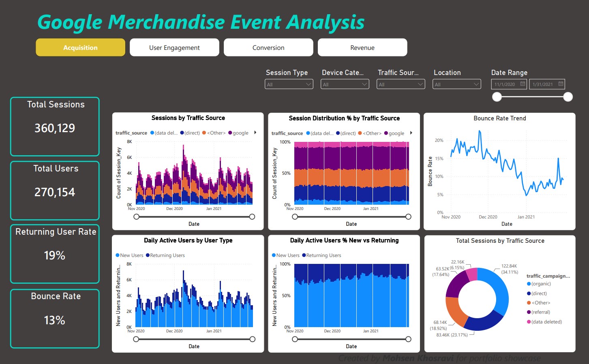589x364 pixels.
Task: Click the 83.46K (23.17%) donut data label
Action: [x=452, y=335]
